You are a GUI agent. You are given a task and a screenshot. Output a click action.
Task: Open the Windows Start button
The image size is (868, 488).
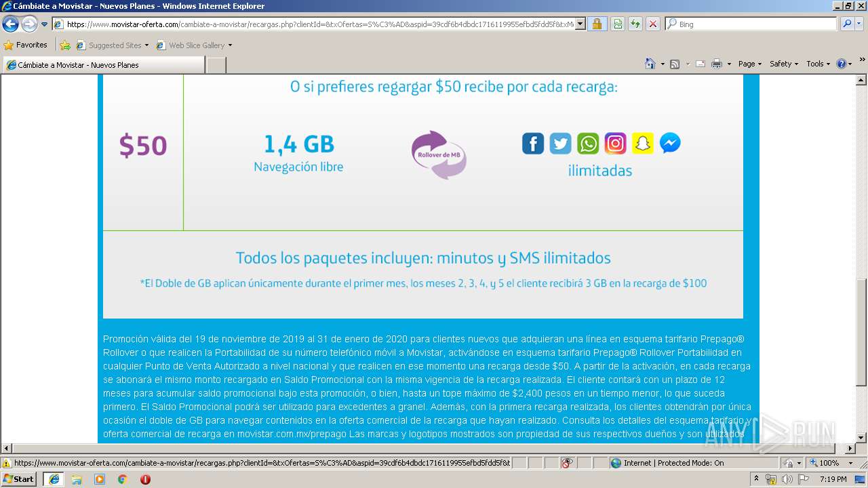(x=19, y=479)
